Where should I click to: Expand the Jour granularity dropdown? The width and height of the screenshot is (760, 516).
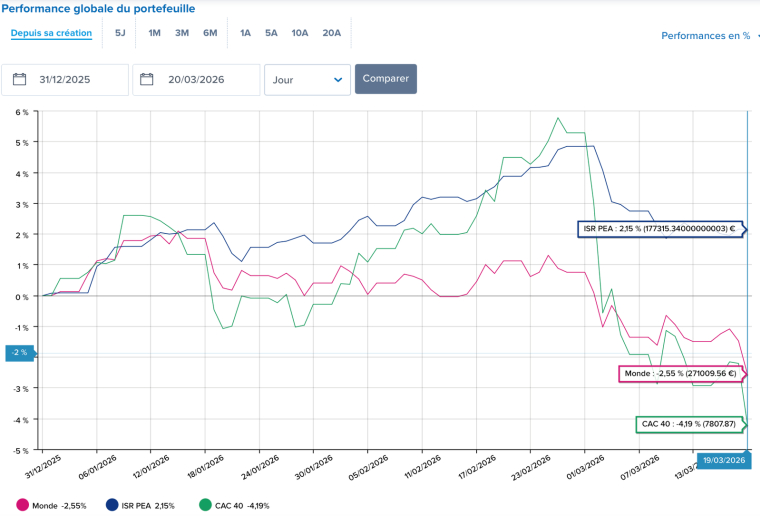(x=307, y=80)
